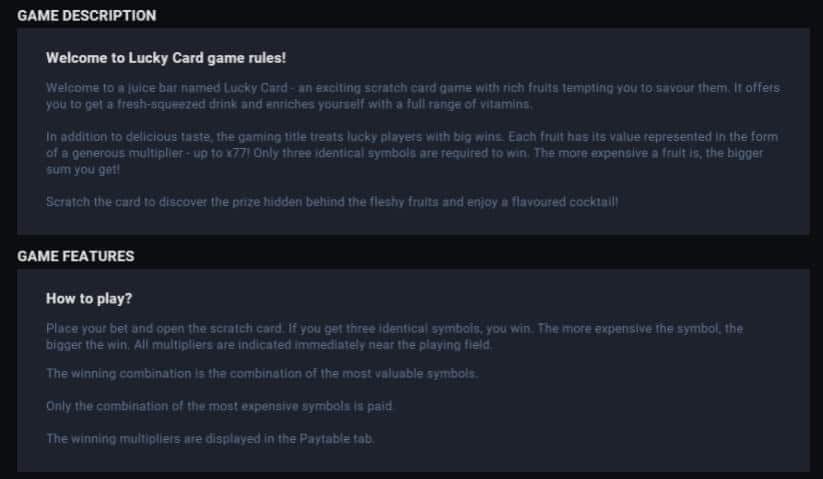Click the phrase 'three identical symbols' under How to play
Viewport: 823px width, 479px height.
(402, 329)
